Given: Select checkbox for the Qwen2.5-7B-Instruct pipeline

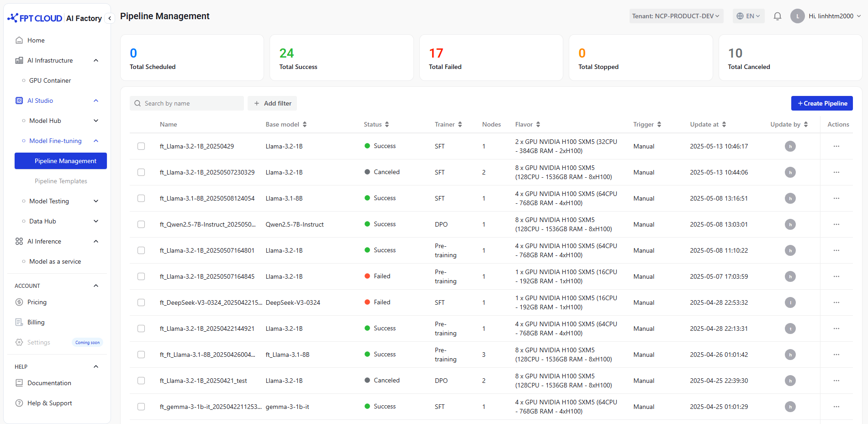Looking at the screenshot, I should click(141, 224).
